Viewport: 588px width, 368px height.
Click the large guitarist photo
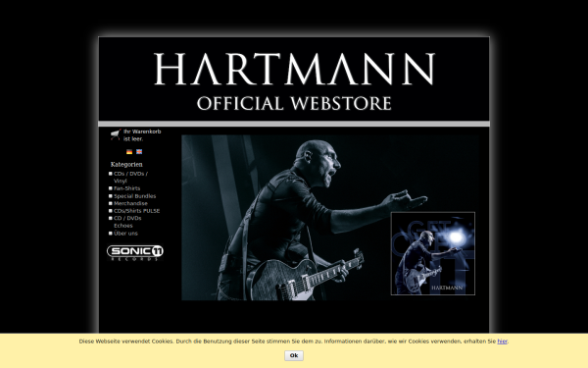[330, 218]
